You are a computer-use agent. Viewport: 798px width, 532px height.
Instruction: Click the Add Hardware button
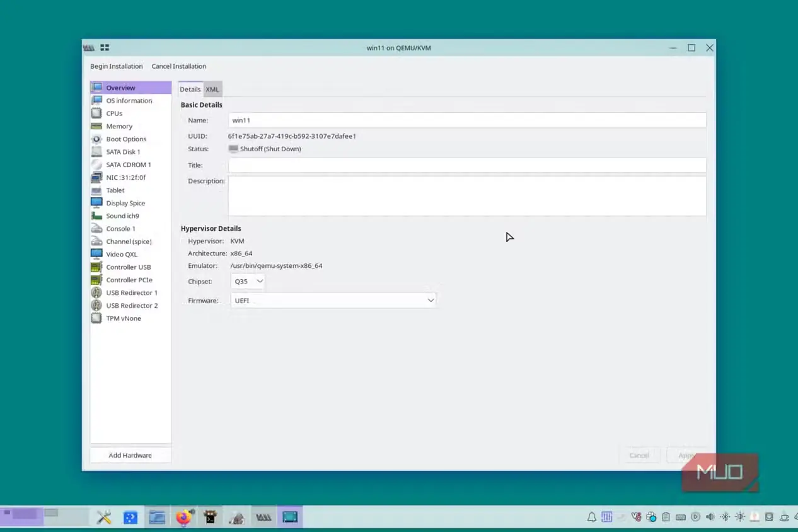pyautogui.click(x=130, y=455)
